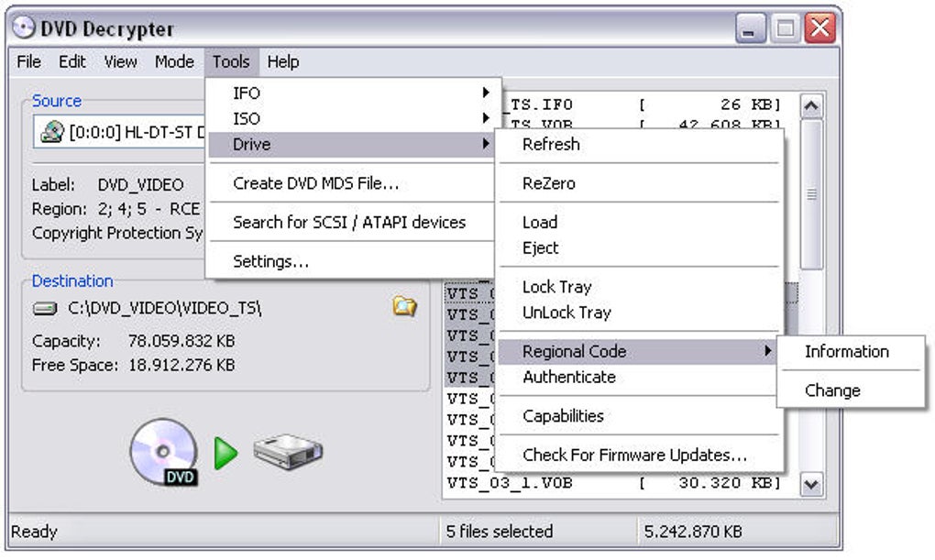The image size is (935, 560).
Task: Click the destination drive icon beside C:\DVD_VIDEO
Action: point(45,308)
